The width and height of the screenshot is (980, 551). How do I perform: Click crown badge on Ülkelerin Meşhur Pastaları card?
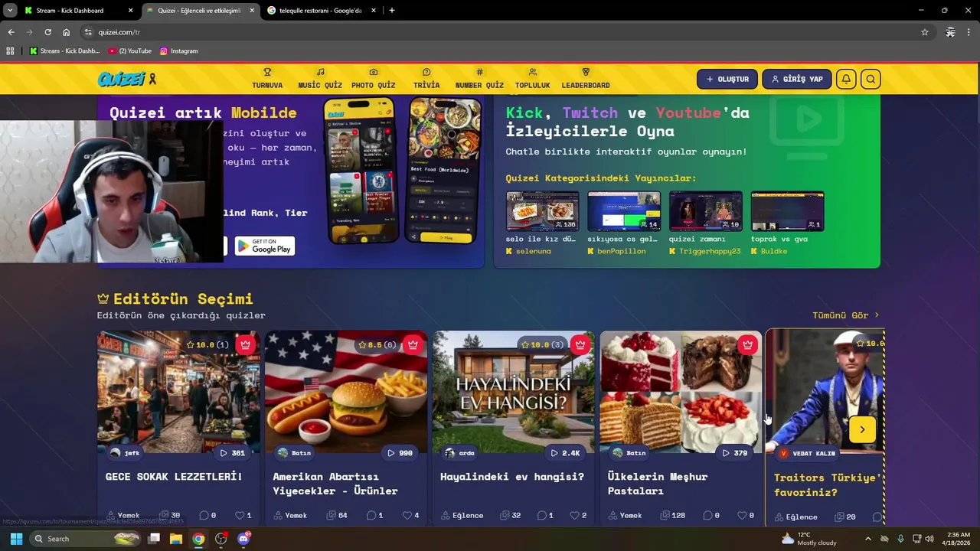click(x=748, y=344)
